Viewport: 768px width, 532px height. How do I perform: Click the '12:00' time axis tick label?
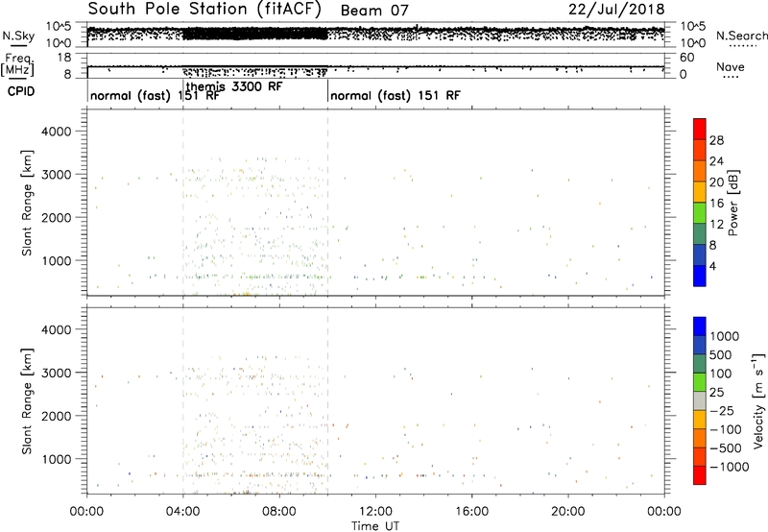pos(375,512)
